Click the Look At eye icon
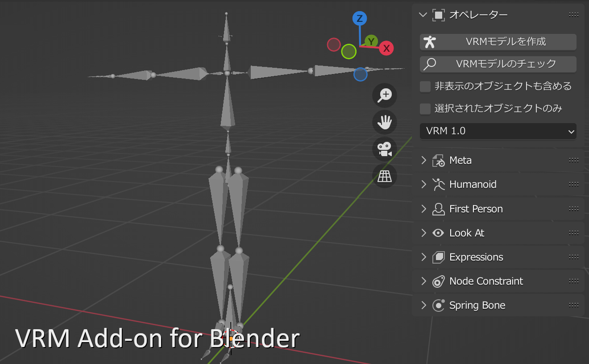The image size is (589, 364). [439, 233]
